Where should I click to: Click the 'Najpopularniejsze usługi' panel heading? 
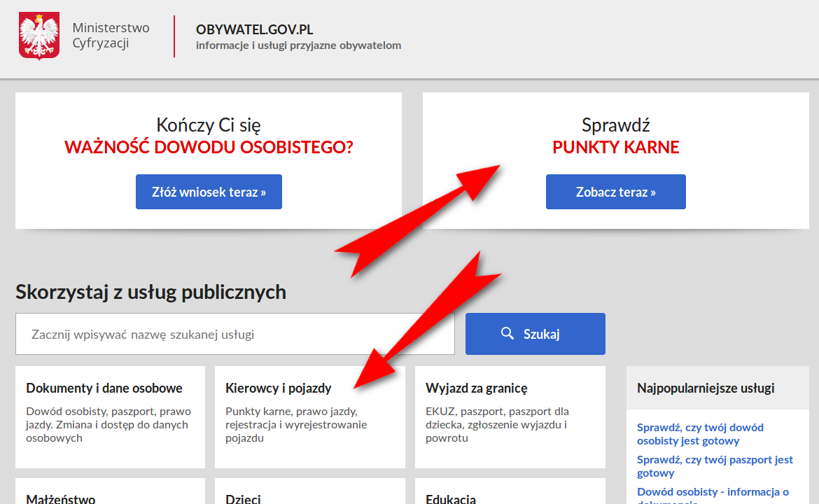[706, 388]
